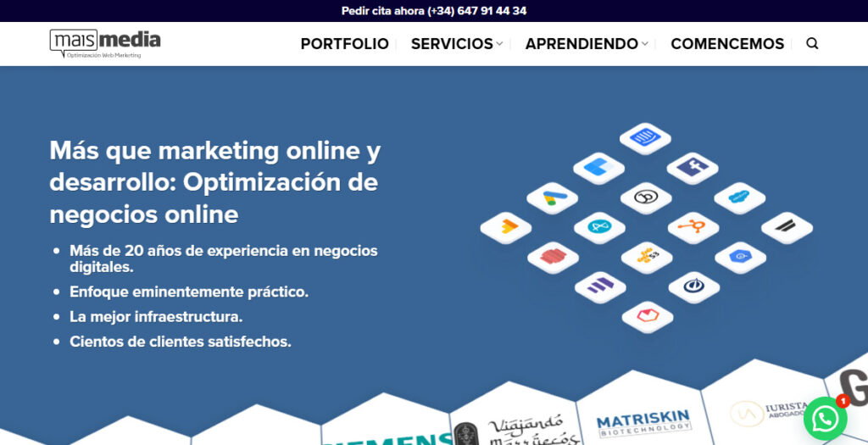Click the purple bars icon tile

pos(600,286)
